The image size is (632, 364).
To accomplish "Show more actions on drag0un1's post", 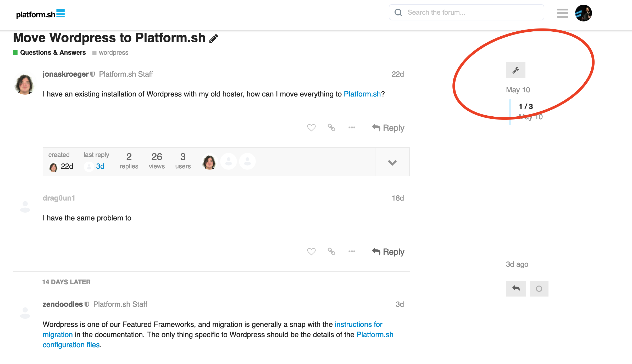I will (352, 252).
